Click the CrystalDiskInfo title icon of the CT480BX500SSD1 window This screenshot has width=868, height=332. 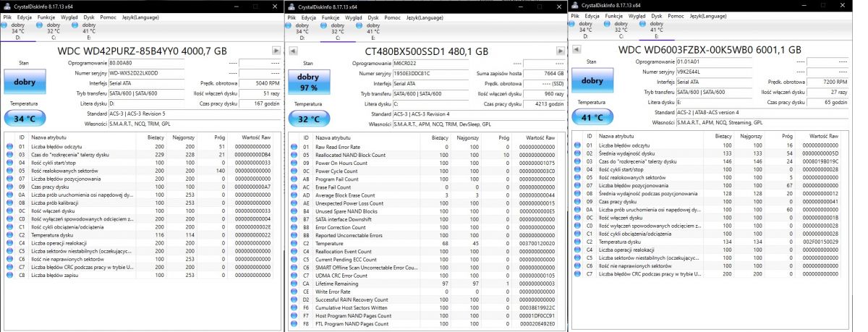292,6
